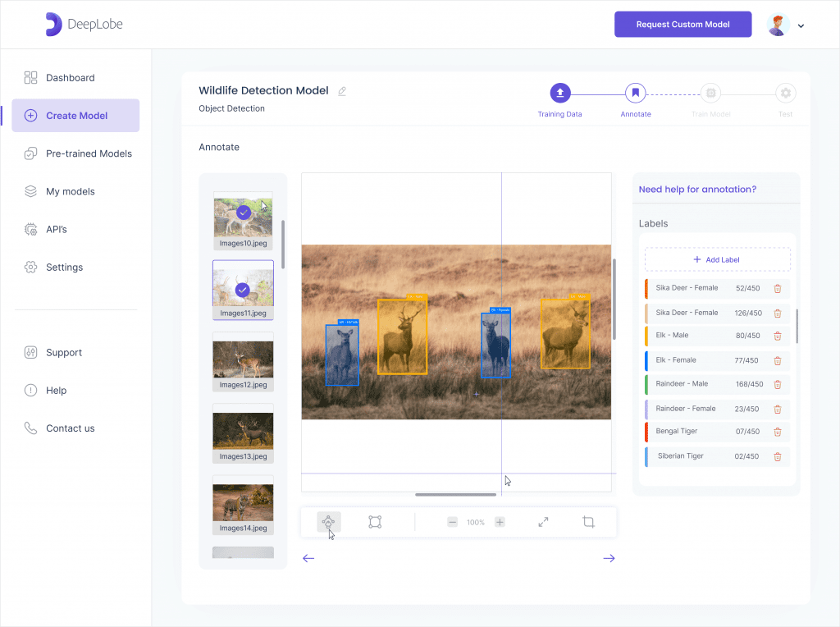
Task: Click the Contact us phone icon
Action: (x=30, y=428)
